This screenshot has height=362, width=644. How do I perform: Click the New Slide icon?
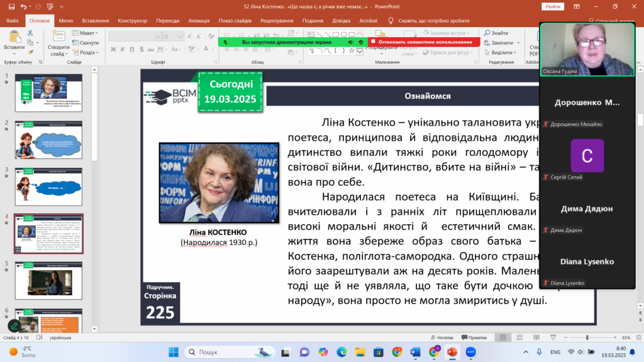click(x=58, y=36)
